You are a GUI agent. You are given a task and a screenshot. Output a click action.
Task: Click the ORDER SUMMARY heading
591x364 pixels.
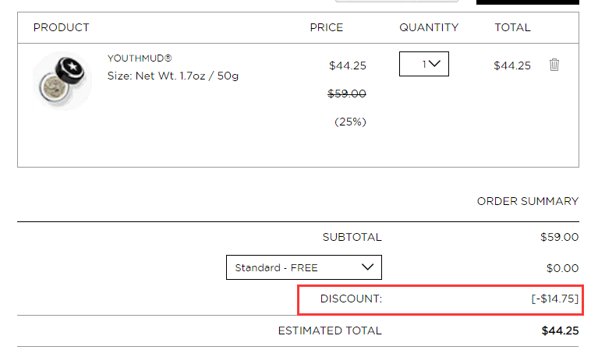pyautogui.click(x=528, y=201)
